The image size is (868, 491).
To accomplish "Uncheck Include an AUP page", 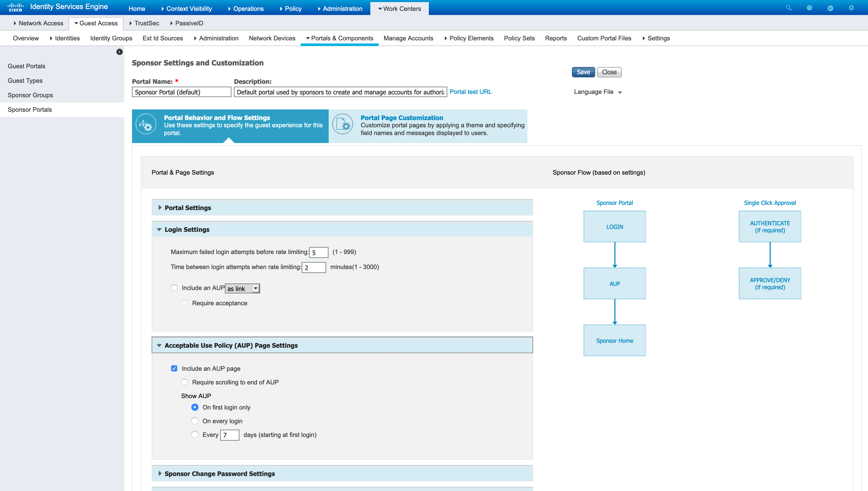I will click(174, 368).
